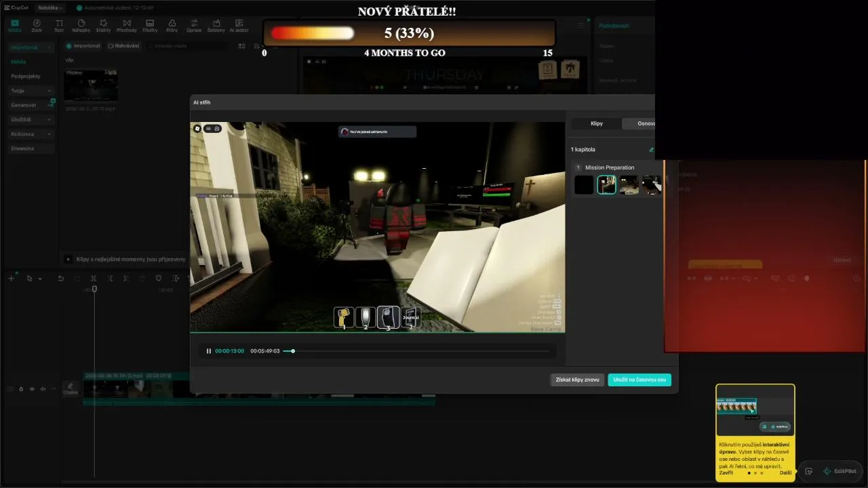Expand the Knihovna sidebar section

[31, 134]
